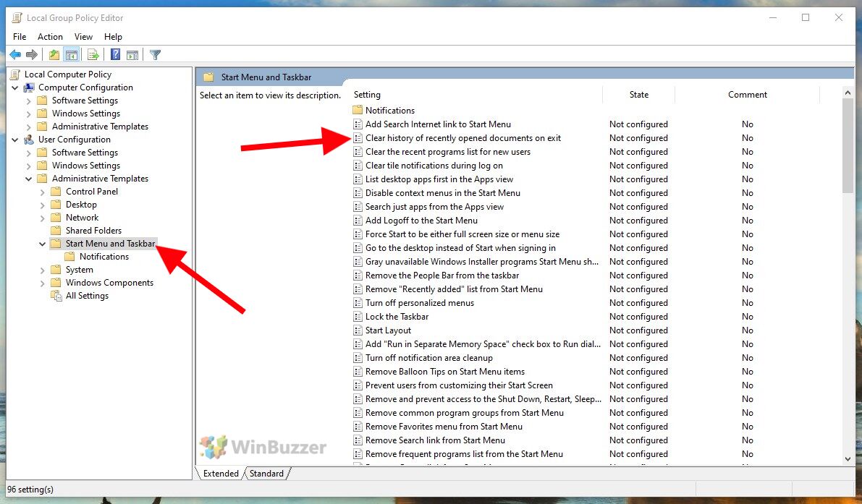
Task: Click the Back arrow in the toolbar
Action: click(15, 55)
